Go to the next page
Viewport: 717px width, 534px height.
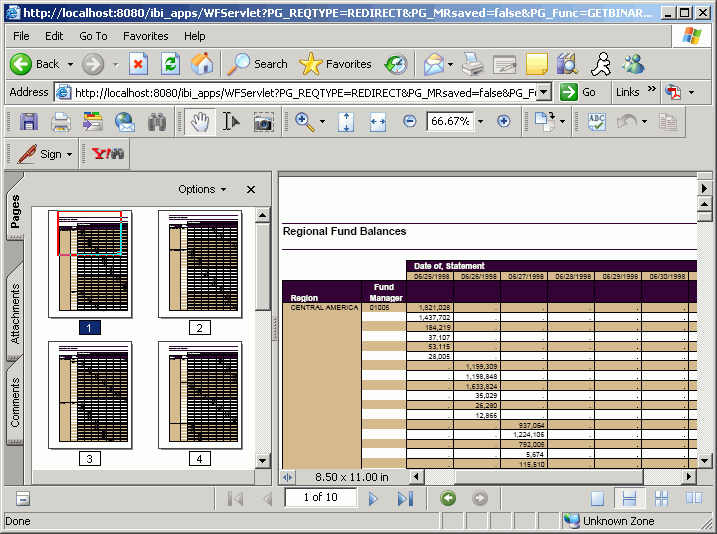pos(373,498)
